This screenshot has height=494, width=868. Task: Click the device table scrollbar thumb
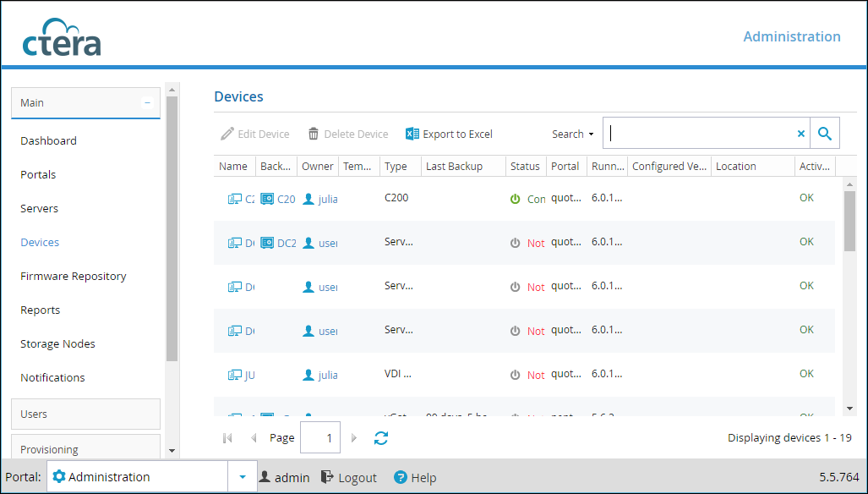coord(849,221)
